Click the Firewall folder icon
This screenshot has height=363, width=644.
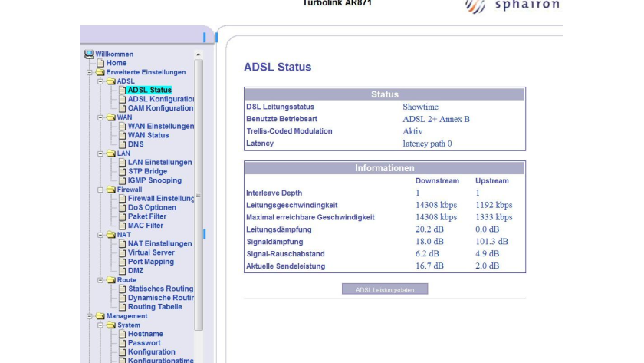111,190
